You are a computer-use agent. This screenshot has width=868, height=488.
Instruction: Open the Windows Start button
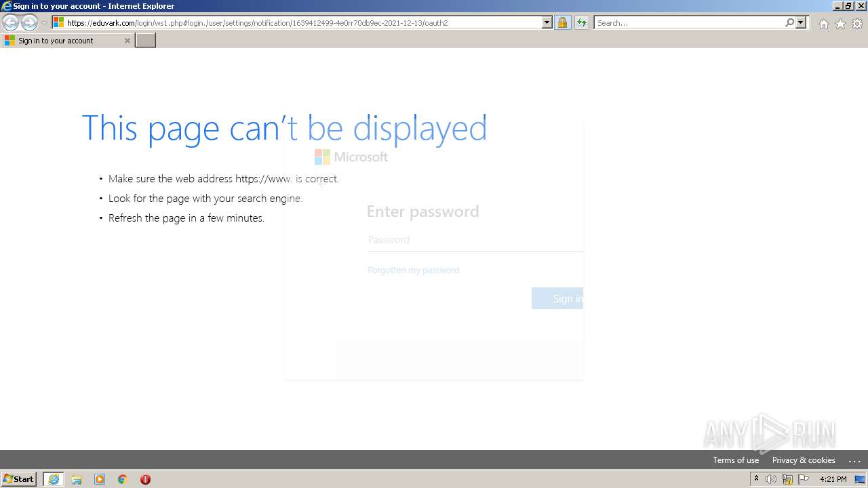[x=19, y=479]
